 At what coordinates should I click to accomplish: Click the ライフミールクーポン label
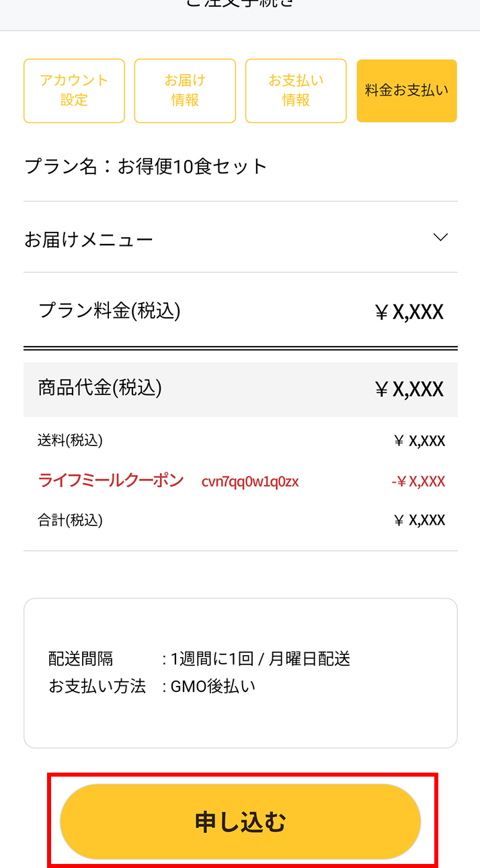pyautogui.click(x=111, y=481)
